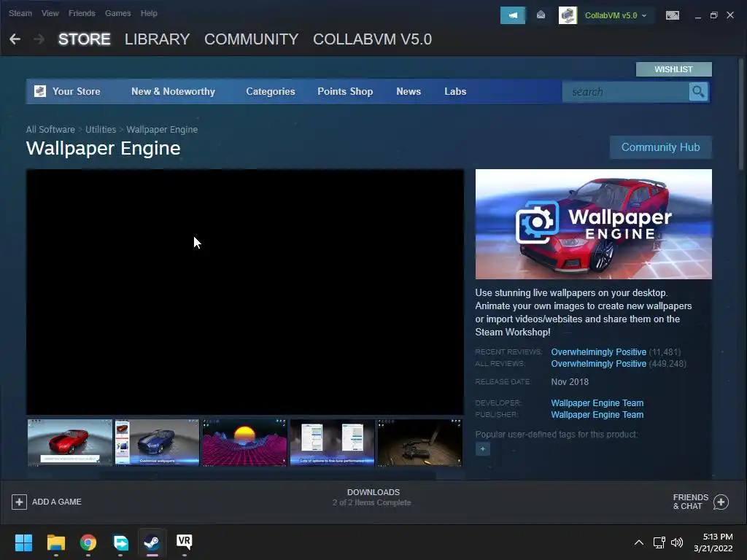This screenshot has height=560, width=747.
Task: Click the All Software breadcrumb
Action: click(x=50, y=130)
